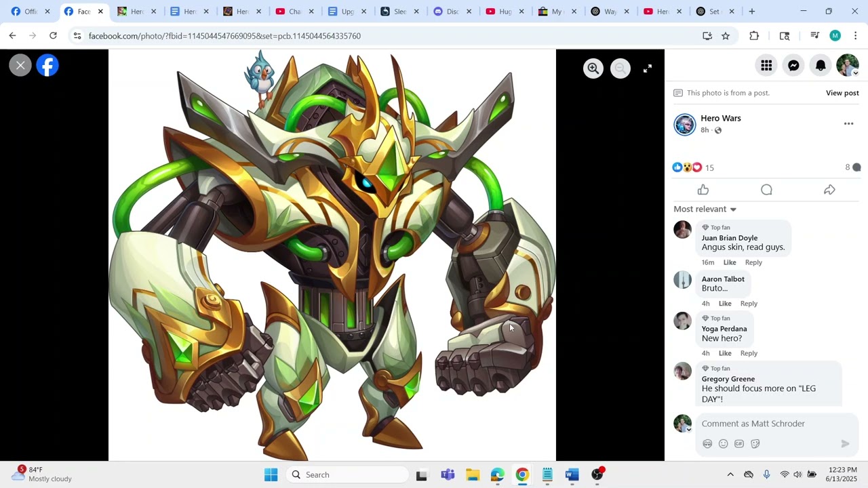This screenshot has width=868, height=488.
Task: Expand the Most relevant sort dropdown
Action: (x=705, y=209)
